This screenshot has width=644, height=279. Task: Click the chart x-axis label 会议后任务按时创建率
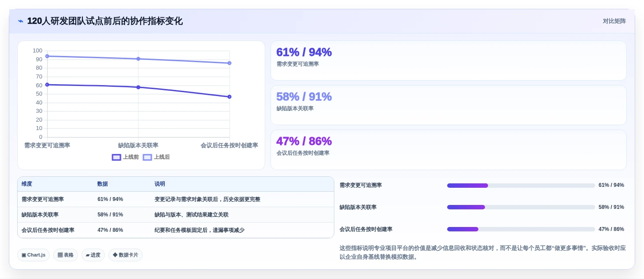click(229, 145)
